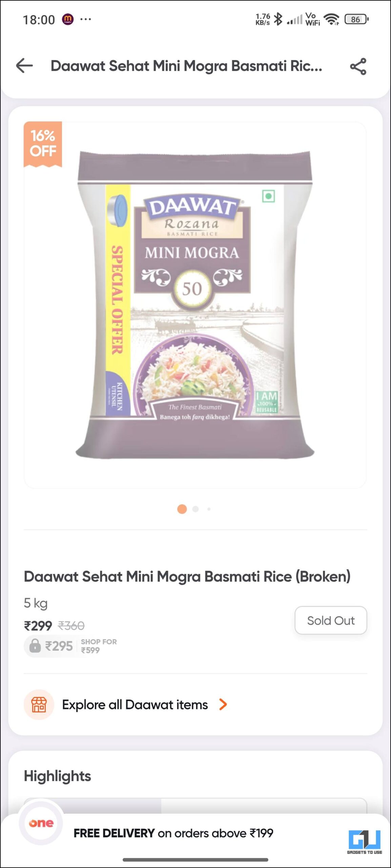Tap the Free Delivery banner
This screenshot has width=391, height=868.
click(173, 833)
